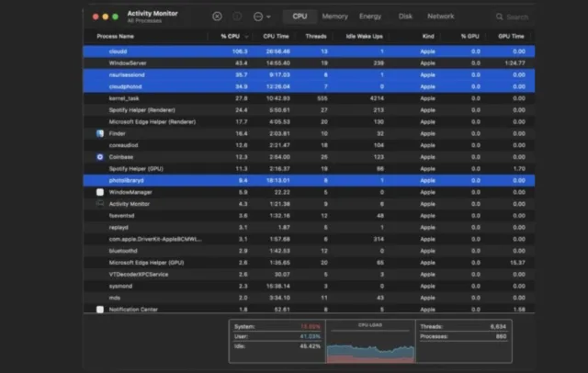Select the kernel_task process row
Viewport: 588px width, 373px height.
click(x=309, y=98)
